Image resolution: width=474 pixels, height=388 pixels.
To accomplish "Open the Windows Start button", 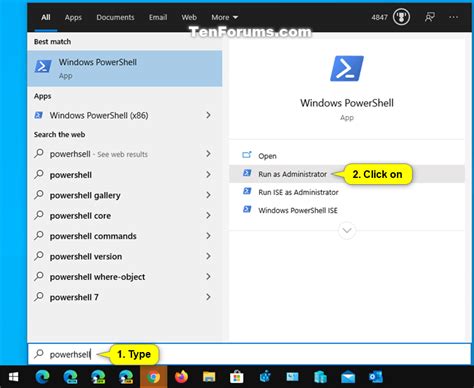I will coord(13,377).
